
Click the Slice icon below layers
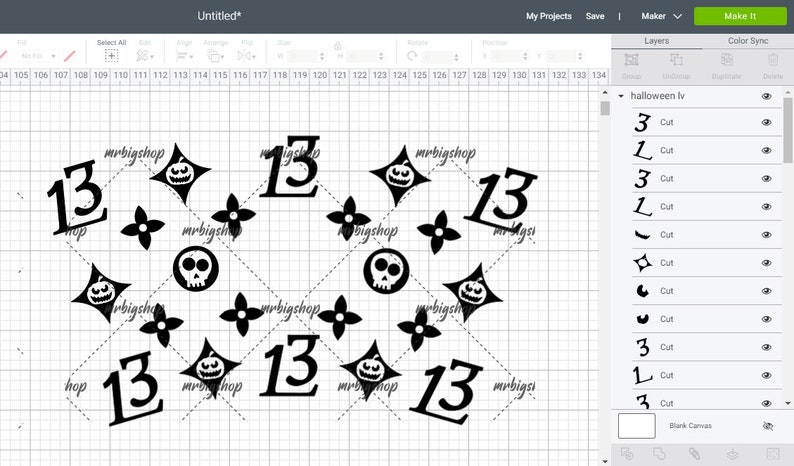click(x=627, y=453)
